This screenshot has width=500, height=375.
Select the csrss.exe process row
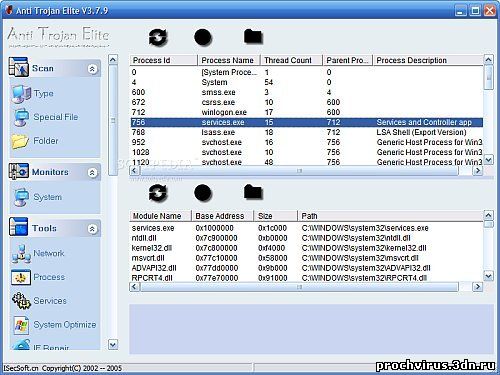point(306,102)
